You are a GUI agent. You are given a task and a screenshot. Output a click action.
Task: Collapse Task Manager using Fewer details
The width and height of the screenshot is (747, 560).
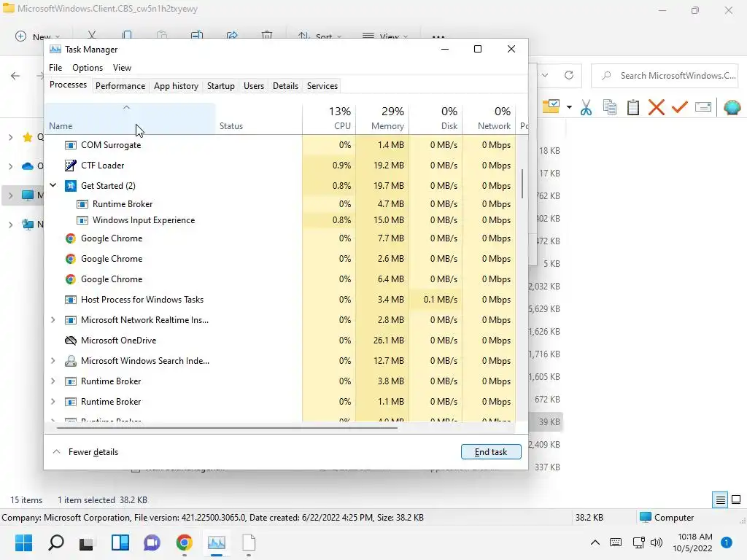click(85, 452)
